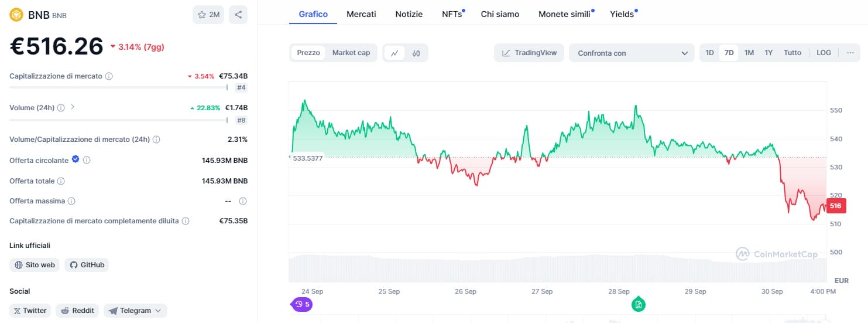Click the green document marker icon
This screenshot has width=868, height=323.
pos(639,304)
